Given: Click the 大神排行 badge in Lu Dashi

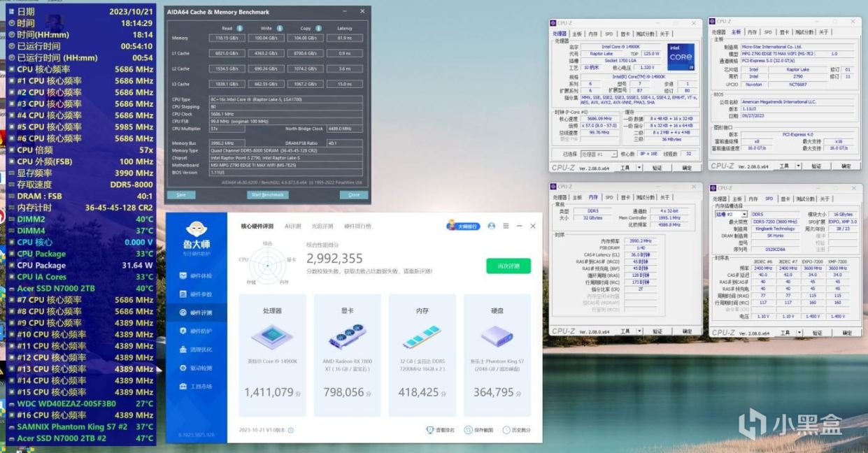Looking at the screenshot, I should click(464, 226).
